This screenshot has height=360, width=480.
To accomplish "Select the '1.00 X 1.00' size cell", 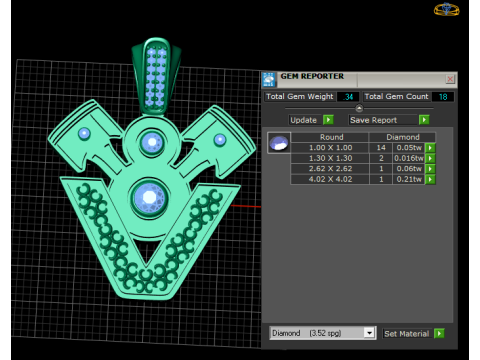I will [x=330, y=148].
